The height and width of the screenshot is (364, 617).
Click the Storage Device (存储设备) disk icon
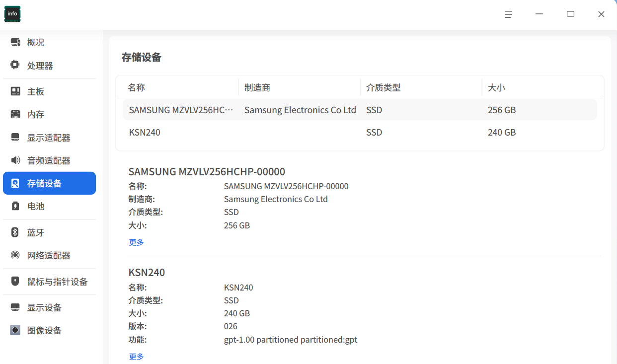click(x=15, y=183)
